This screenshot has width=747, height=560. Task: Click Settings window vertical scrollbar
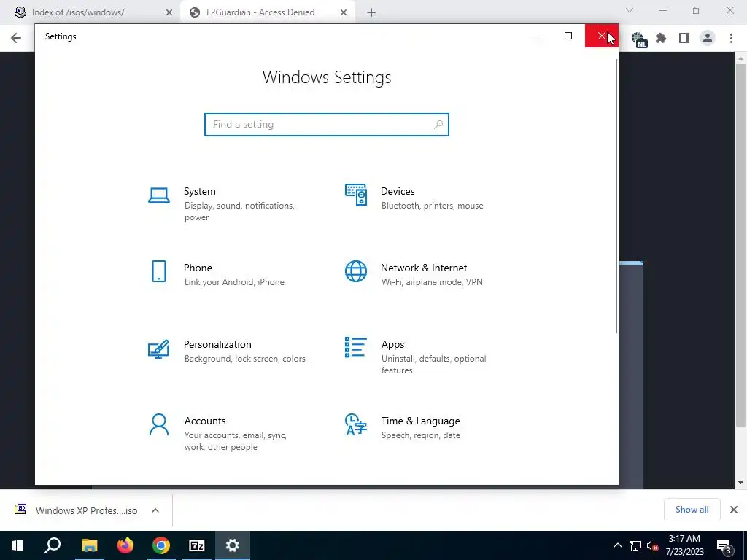click(617, 195)
